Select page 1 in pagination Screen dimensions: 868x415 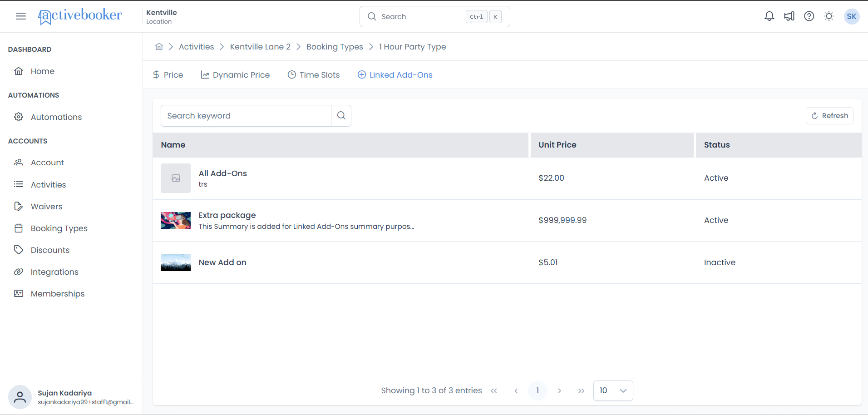[538, 391]
